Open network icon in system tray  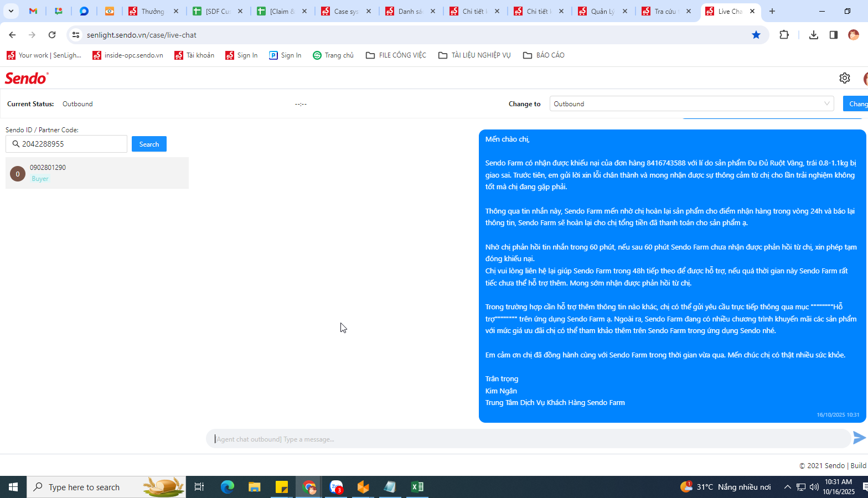pyautogui.click(x=801, y=487)
